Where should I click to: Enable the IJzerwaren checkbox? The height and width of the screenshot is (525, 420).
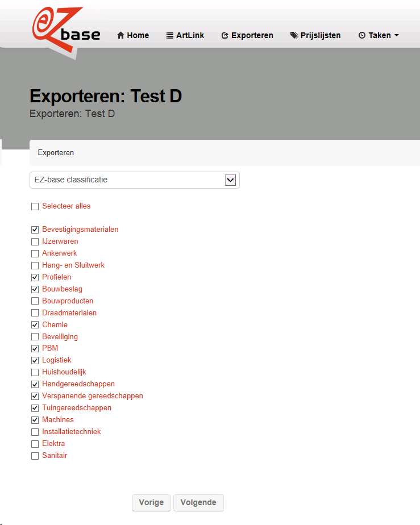pos(35,241)
